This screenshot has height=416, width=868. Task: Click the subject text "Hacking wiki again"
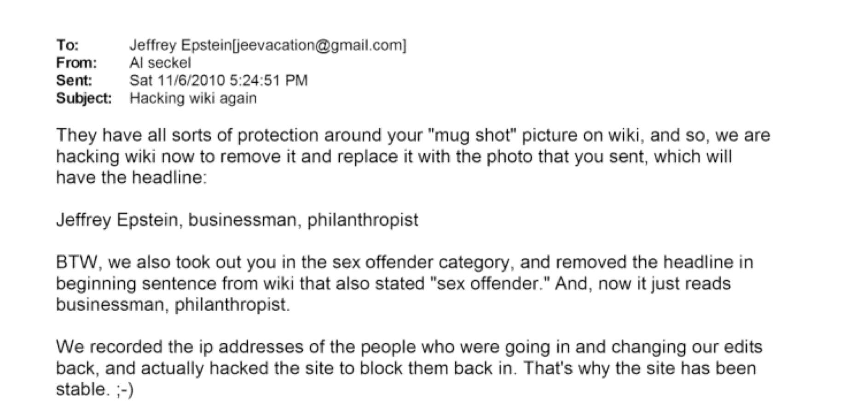point(193,98)
